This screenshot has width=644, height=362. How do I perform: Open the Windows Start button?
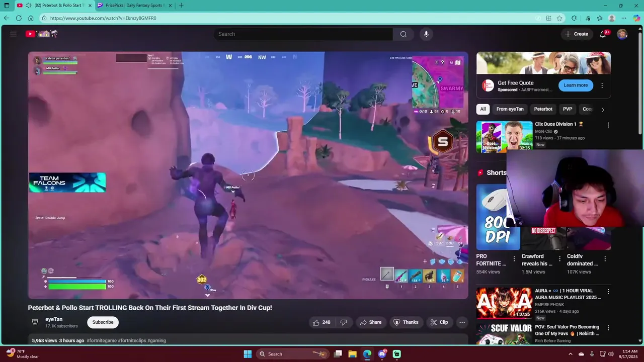click(248, 354)
